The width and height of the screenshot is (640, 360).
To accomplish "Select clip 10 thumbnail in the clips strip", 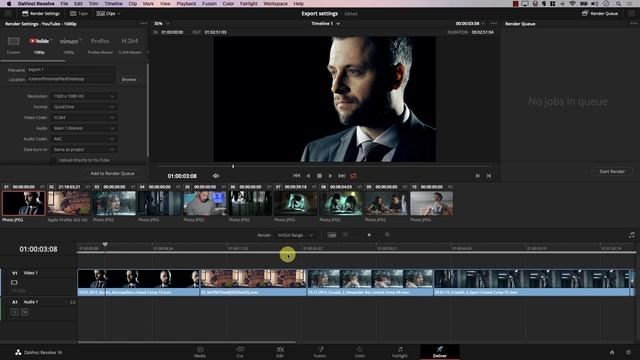I will click(431, 203).
